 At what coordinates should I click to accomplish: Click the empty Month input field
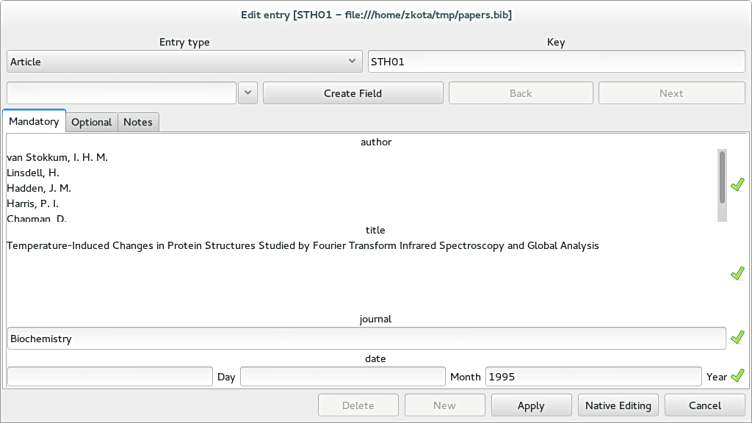[x=342, y=377]
